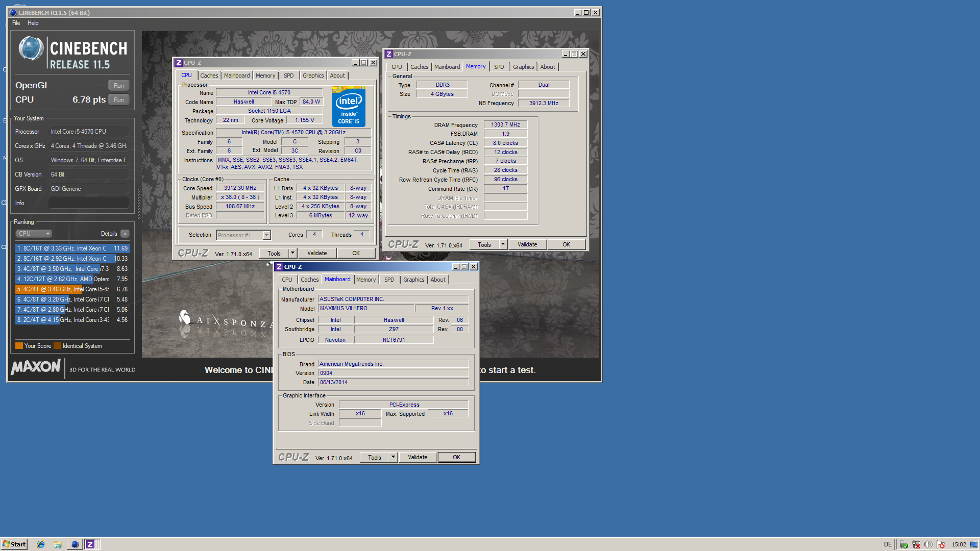Run the CPU benchmark

119,100
